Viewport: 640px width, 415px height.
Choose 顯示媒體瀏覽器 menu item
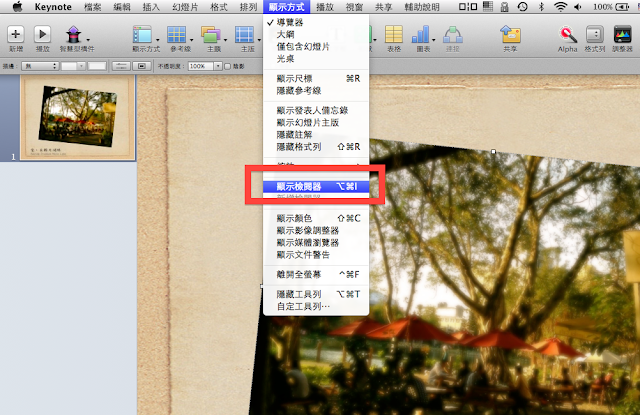point(316,243)
